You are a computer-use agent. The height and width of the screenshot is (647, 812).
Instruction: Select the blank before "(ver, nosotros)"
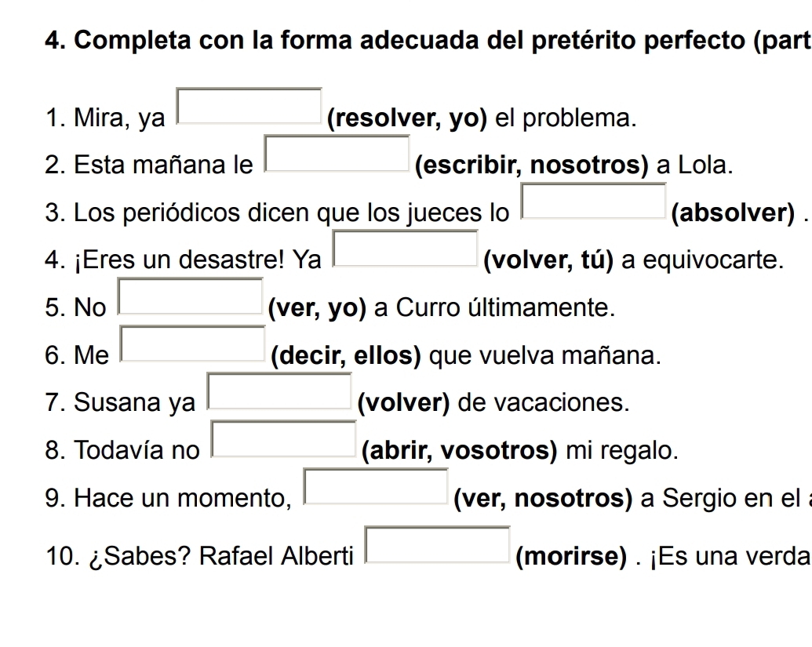point(377,486)
